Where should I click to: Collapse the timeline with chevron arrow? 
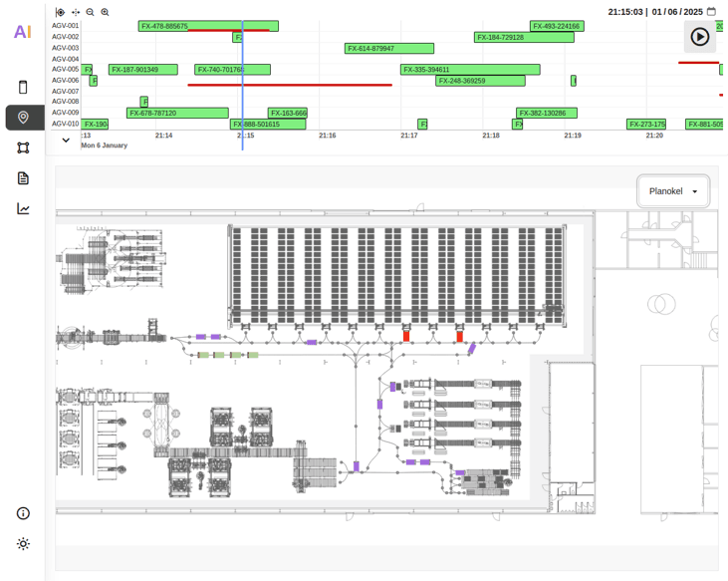coord(66,140)
